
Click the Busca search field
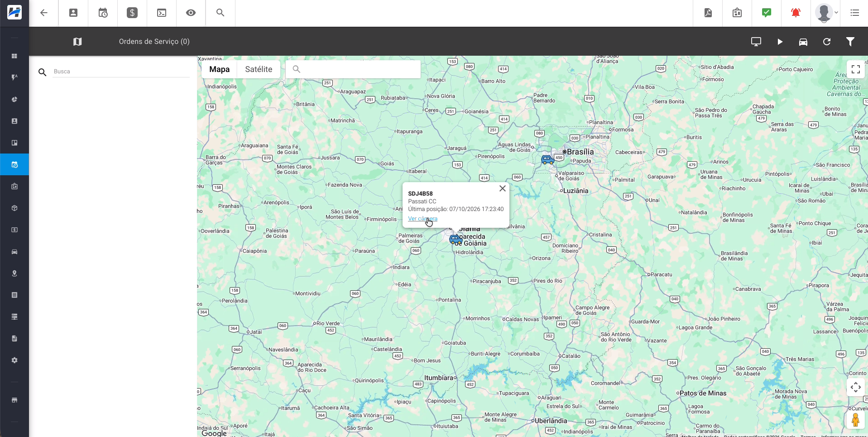(121, 72)
